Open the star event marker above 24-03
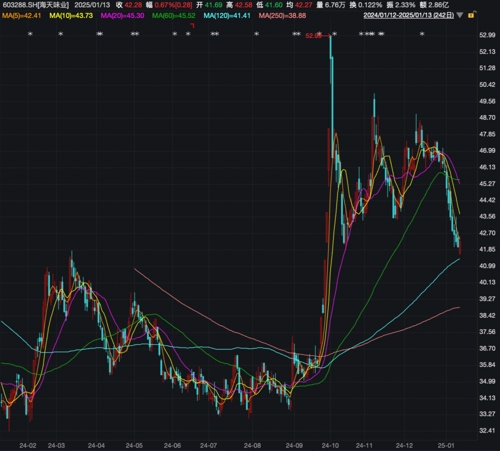 (x=60, y=34)
